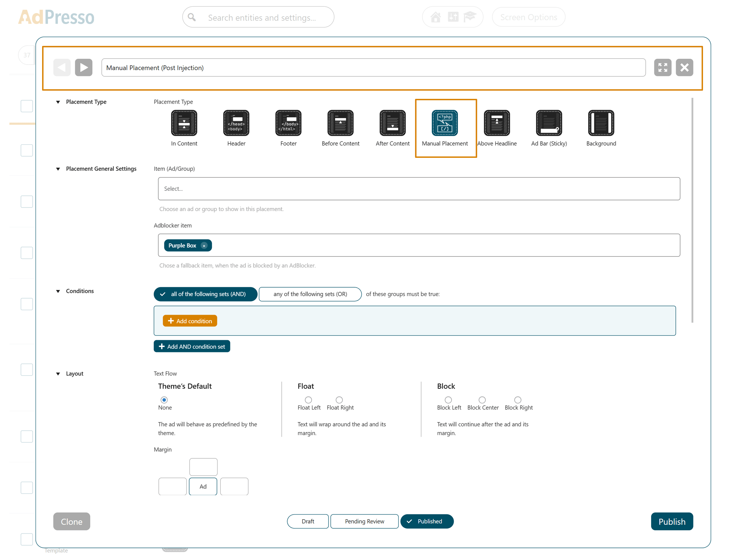Go to the next placement using forward arrow
This screenshot has height=560, width=741.
point(84,67)
